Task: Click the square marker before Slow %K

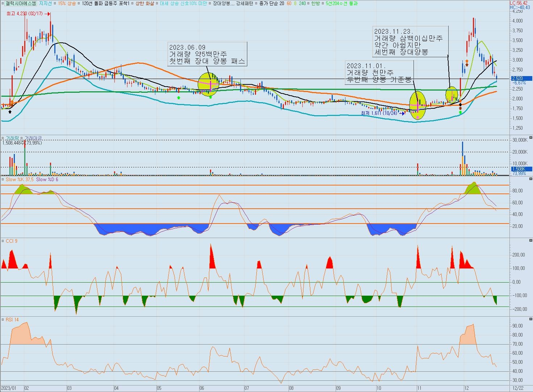Action: pos(3,179)
